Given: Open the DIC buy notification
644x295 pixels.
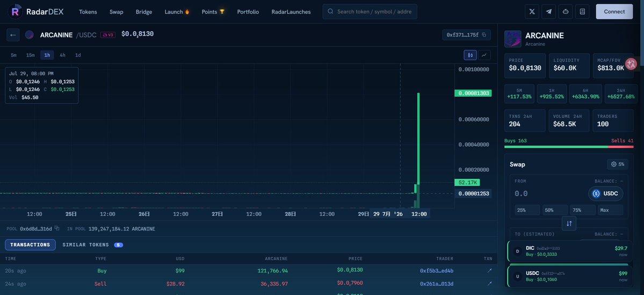Looking at the screenshot, I should (570, 251).
